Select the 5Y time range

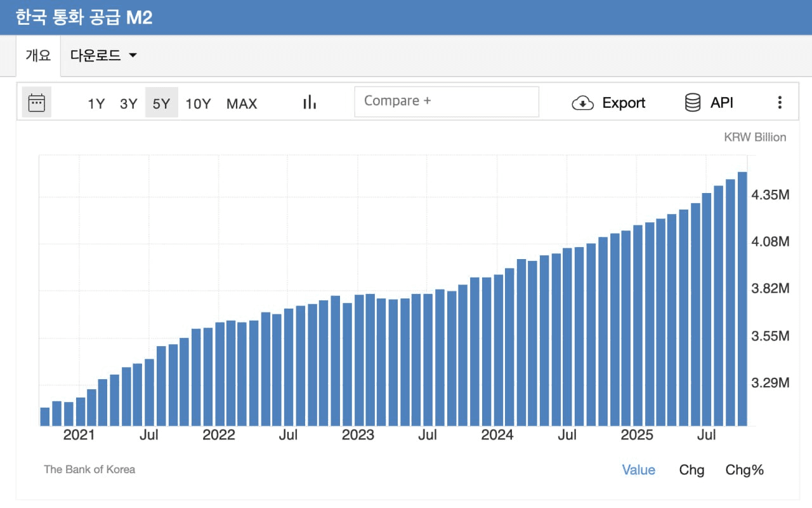[161, 104]
